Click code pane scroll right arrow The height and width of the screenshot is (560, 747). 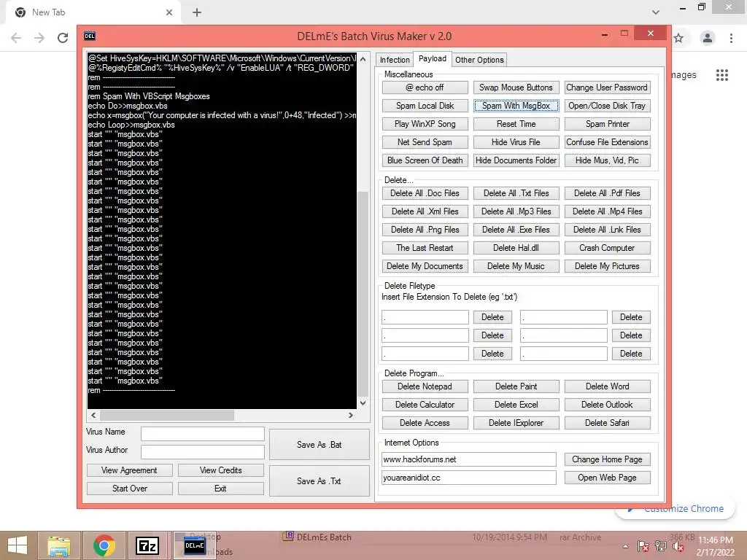pos(351,415)
